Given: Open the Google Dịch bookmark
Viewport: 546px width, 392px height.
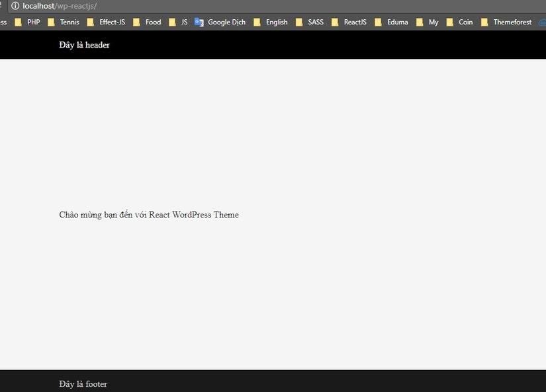Looking at the screenshot, I should coord(220,22).
